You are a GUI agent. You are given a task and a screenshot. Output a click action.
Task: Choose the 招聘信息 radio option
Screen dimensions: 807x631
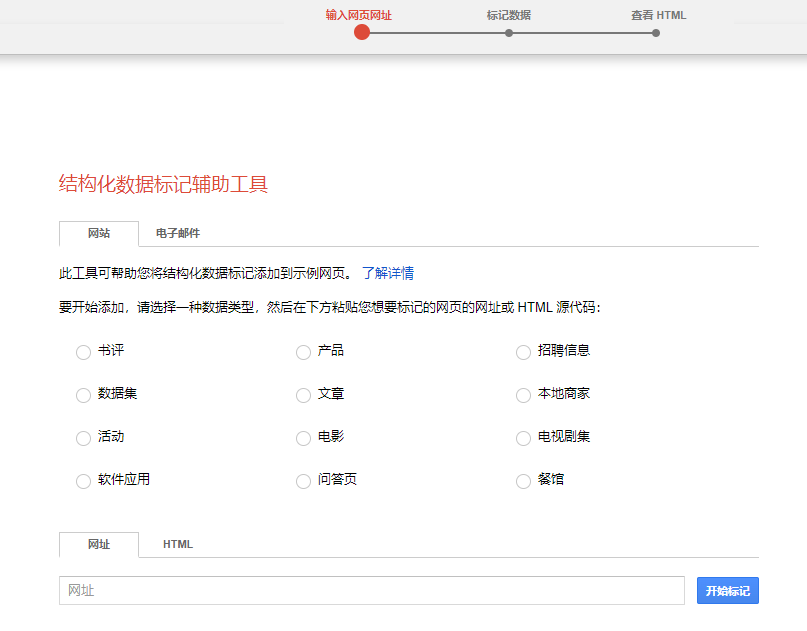523,352
